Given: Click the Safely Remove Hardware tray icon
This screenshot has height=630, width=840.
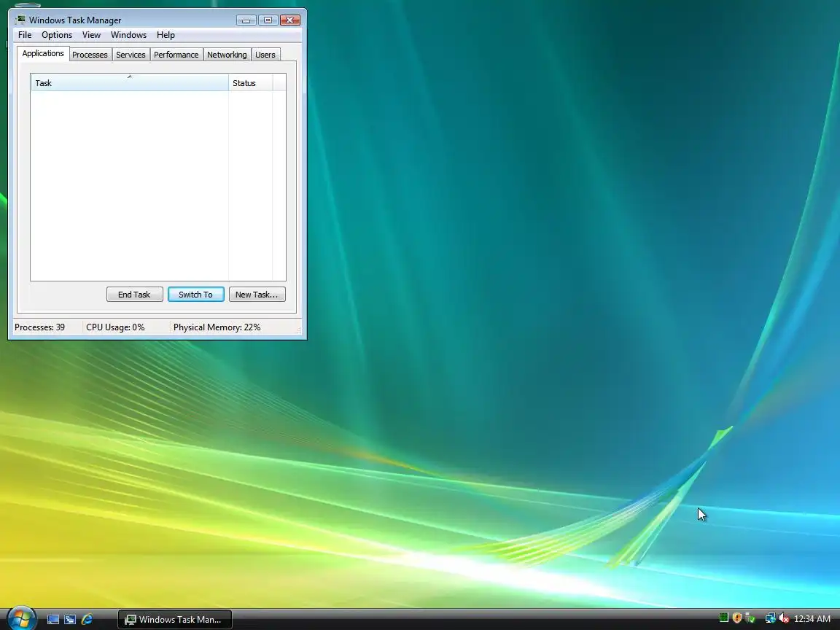Looking at the screenshot, I should click(750, 618).
